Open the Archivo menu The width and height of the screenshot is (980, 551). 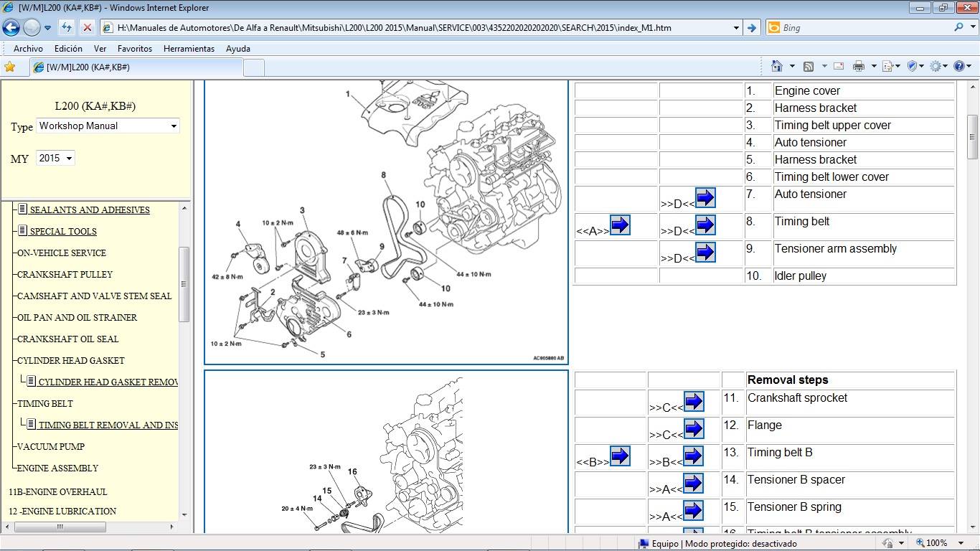[28, 49]
